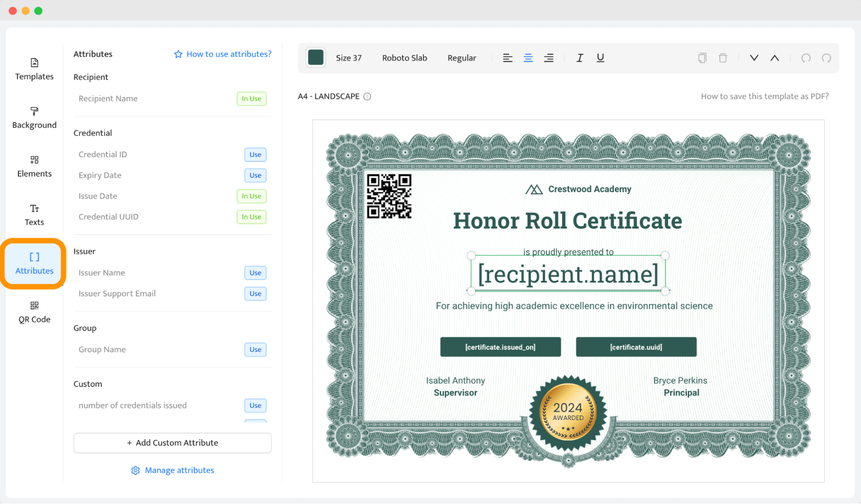Send element backward with down chevron
This screenshot has width=861, height=504.
pos(754,58)
